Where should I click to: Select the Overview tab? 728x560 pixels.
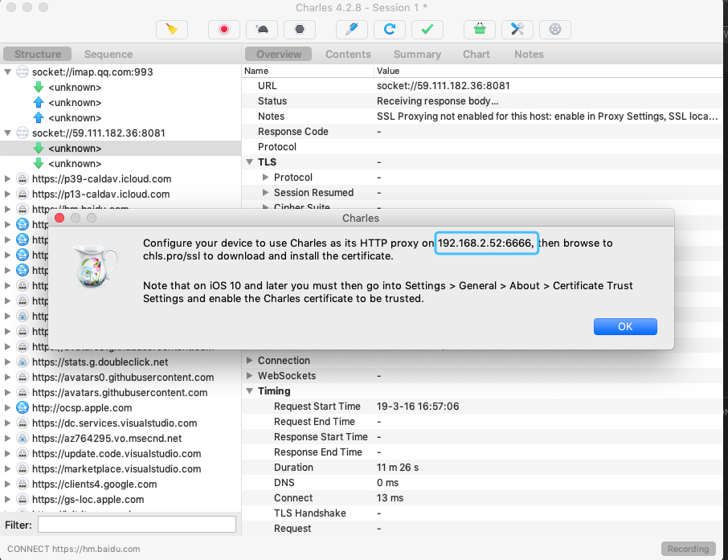click(x=279, y=54)
